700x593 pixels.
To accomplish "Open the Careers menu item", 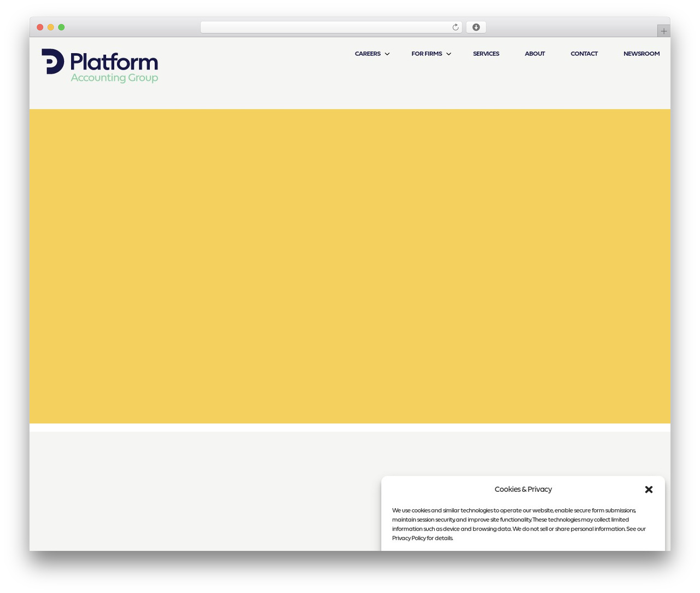I will coord(367,54).
